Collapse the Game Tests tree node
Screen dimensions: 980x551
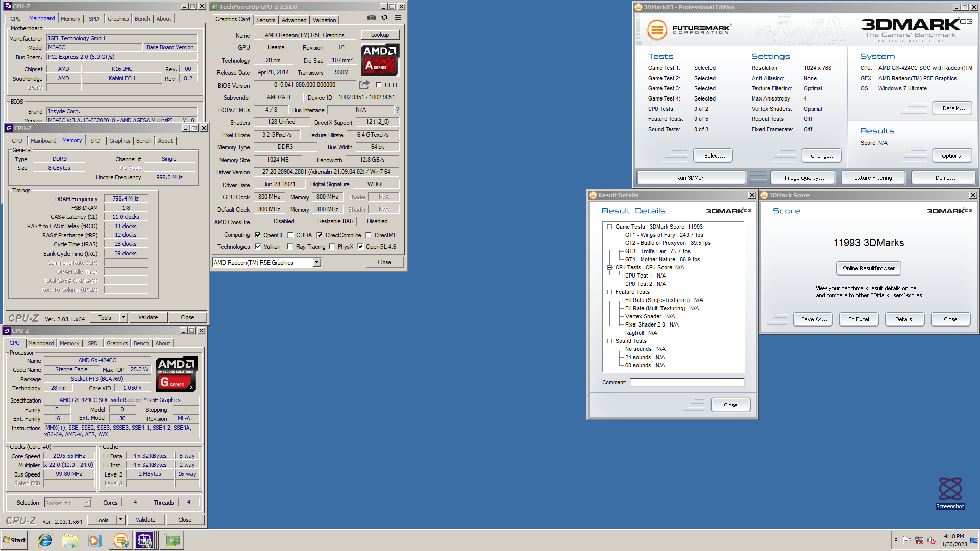(x=609, y=227)
